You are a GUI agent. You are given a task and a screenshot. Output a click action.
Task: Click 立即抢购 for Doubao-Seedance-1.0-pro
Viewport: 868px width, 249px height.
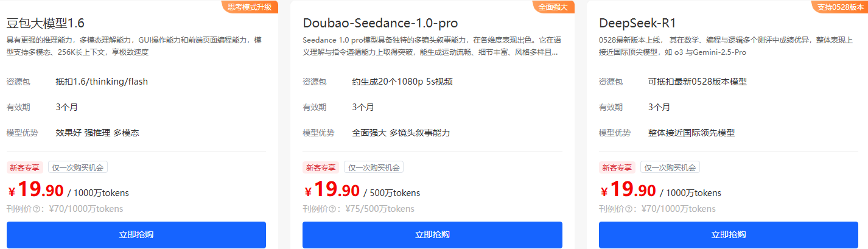432,234
